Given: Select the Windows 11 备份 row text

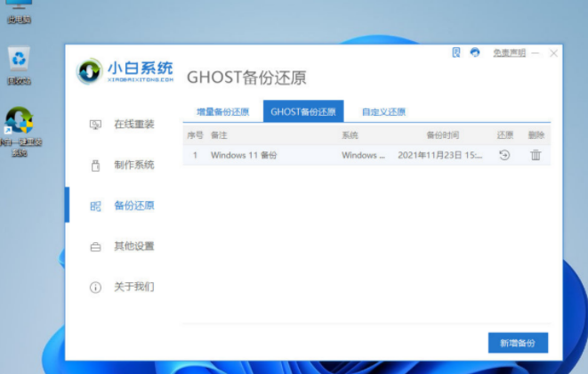Looking at the screenshot, I should point(244,155).
